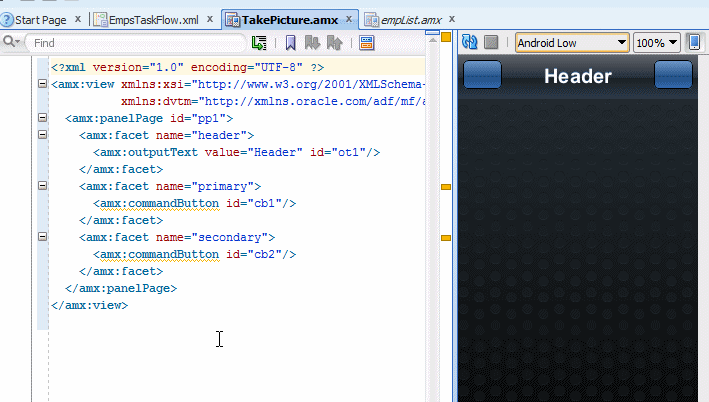709x402 pixels.
Task: Switch to the Start Page tab
Action: click(41, 20)
